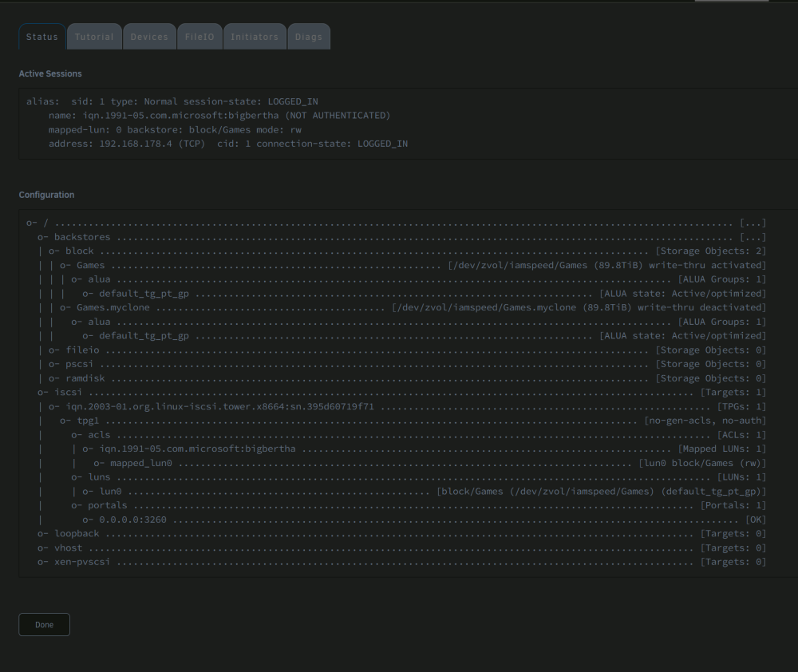The image size is (798, 672).
Task: Click the 'loopback' Targets: 0 row
Action: 401,533
